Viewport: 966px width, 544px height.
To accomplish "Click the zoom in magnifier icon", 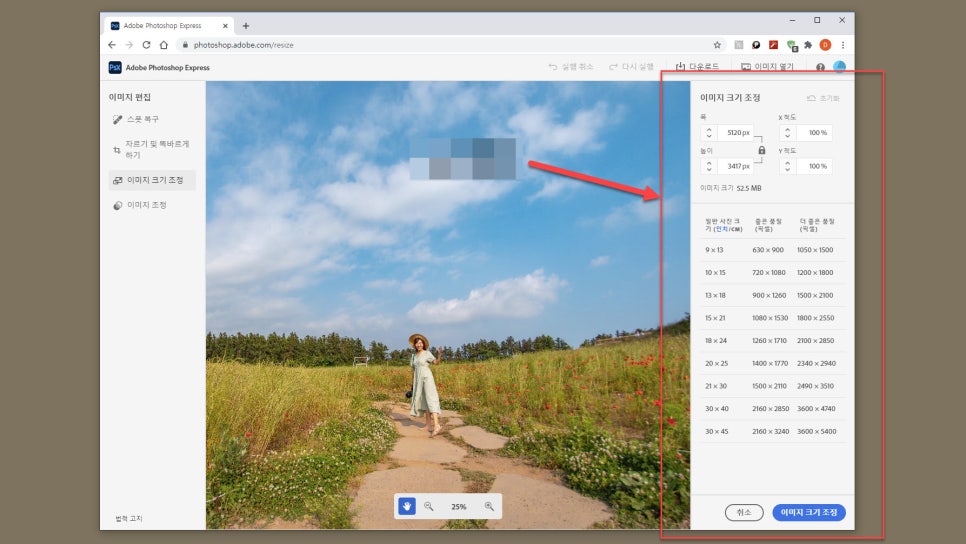I will click(x=489, y=506).
